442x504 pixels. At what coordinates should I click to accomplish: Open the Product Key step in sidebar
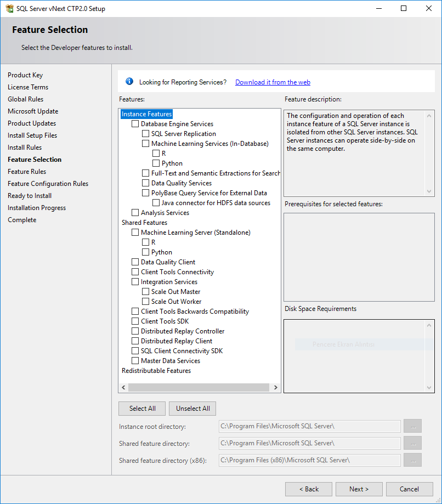click(x=25, y=75)
